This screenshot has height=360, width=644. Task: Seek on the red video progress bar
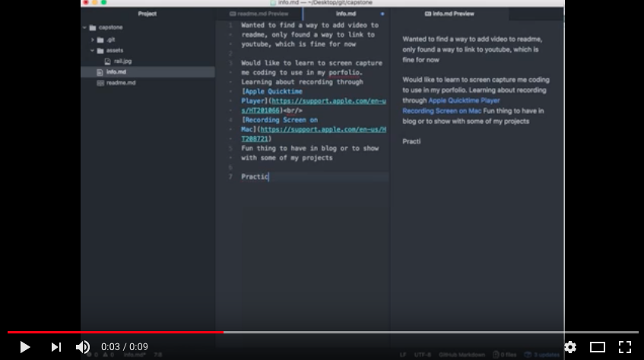(116, 332)
